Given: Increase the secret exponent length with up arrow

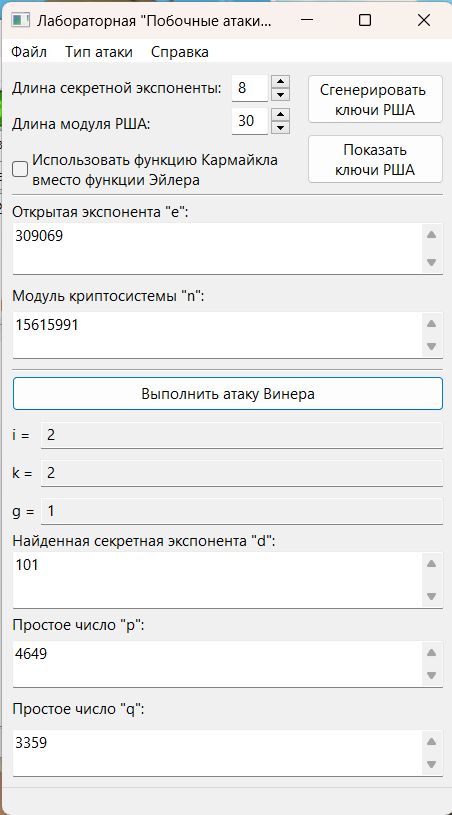Looking at the screenshot, I should pyautogui.click(x=281, y=82).
